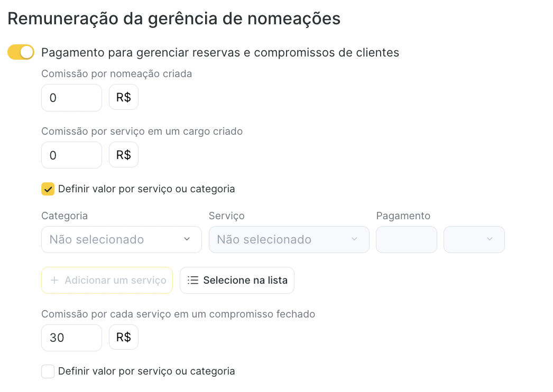Image resolution: width=553 pixels, height=392 pixels.
Task: Toggle off Pagamento para gerenciar reservas switch
Action: [21, 52]
